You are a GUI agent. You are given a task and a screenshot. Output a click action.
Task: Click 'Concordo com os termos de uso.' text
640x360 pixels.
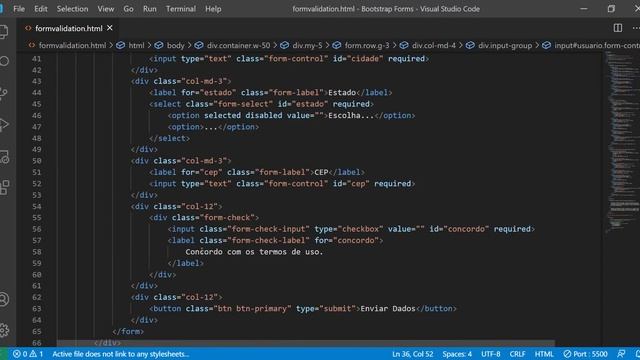[254, 252]
